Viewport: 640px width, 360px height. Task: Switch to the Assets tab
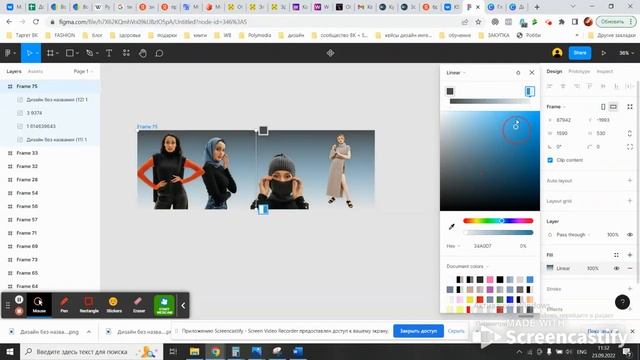(35, 71)
